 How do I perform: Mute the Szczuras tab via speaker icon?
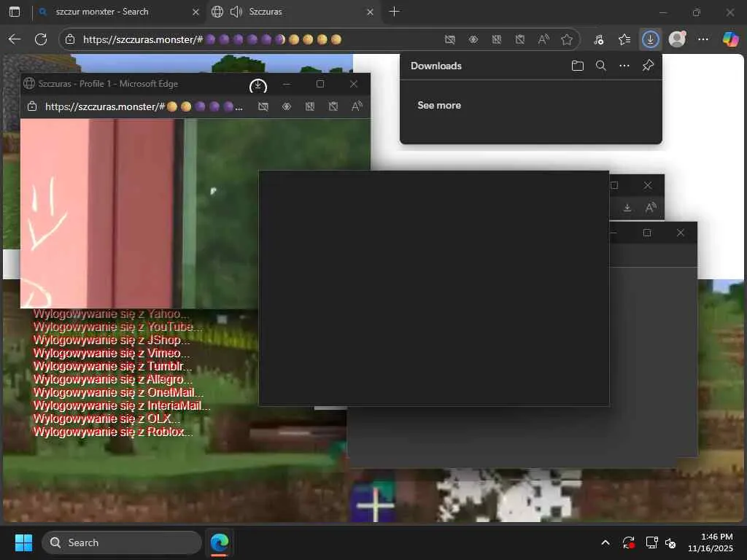[x=236, y=12]
